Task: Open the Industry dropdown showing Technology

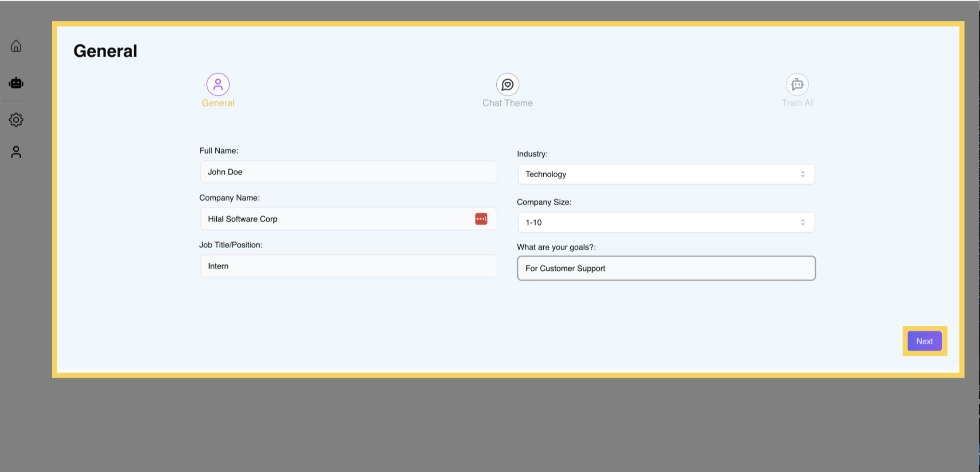Action: click(x=665, y=174)
